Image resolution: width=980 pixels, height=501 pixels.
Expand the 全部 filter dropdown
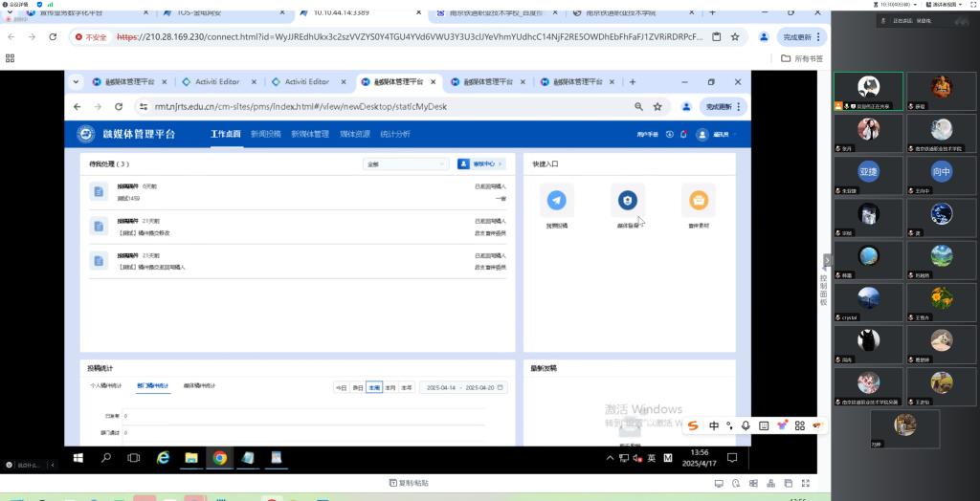point(406,163)
